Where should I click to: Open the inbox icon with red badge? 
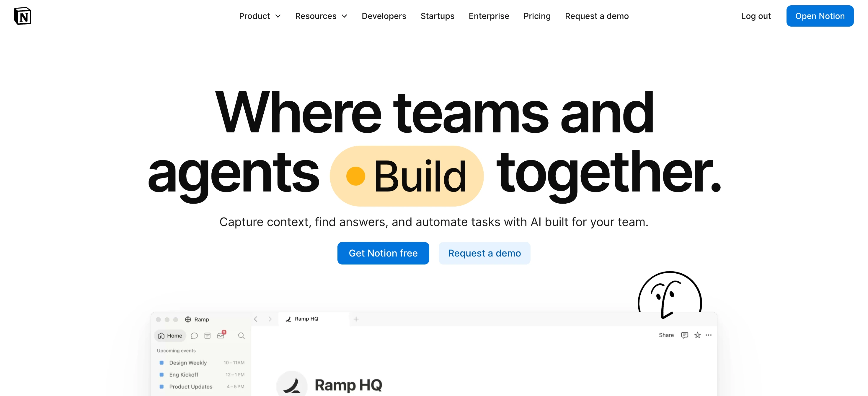point(221,335)
